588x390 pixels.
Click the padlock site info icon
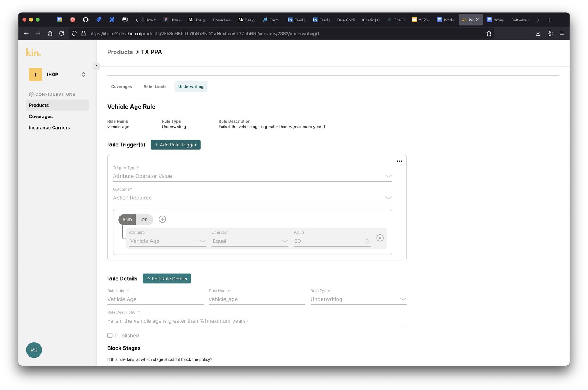83,33
